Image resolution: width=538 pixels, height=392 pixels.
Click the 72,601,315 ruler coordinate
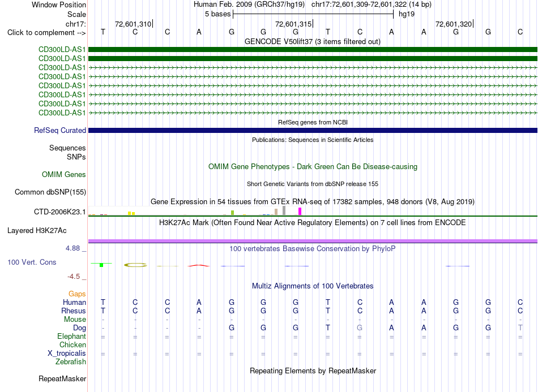pos(293,24)
